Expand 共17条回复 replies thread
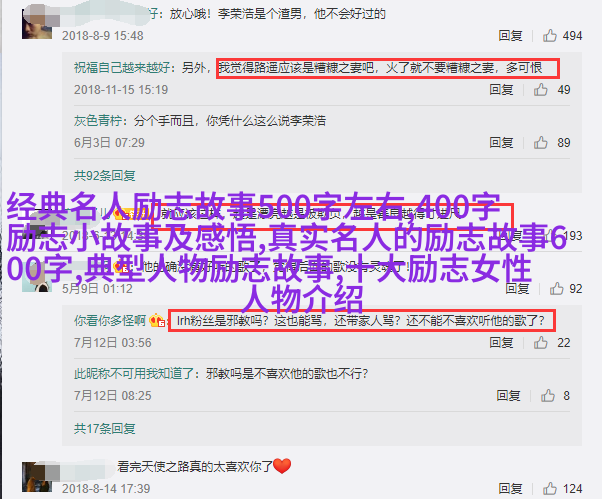The width and height of the screenshot is (602, 499). click(x=104, y=428)
